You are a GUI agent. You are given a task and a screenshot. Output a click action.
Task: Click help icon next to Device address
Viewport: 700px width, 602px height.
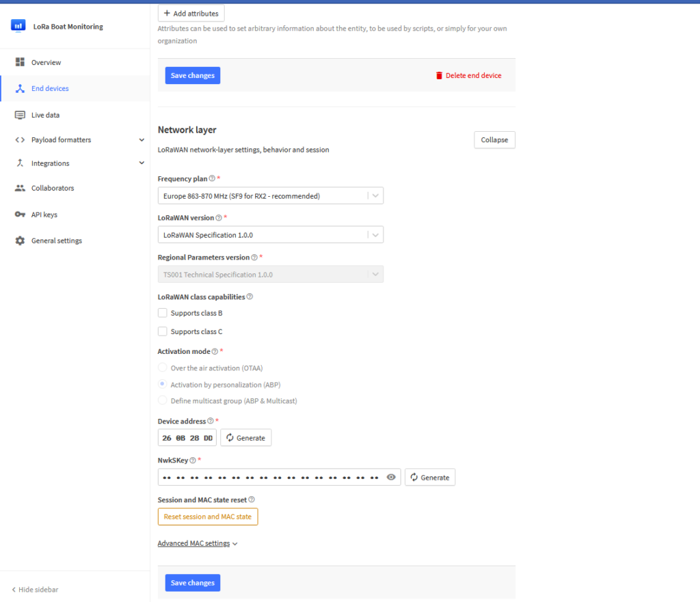click(211, 422)
